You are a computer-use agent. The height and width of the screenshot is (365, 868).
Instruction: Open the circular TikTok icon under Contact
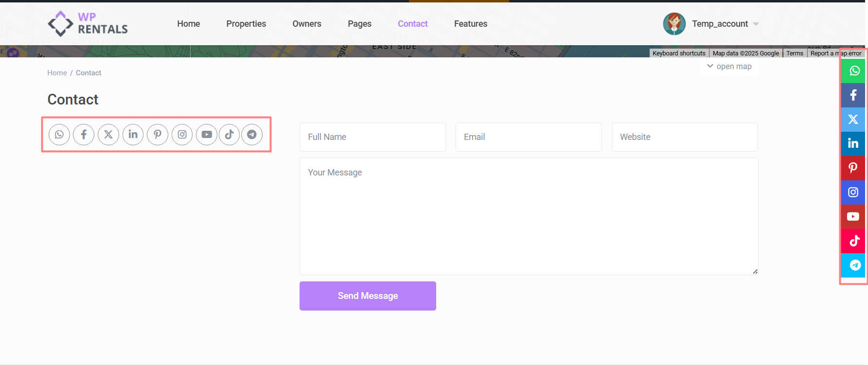point(229,135)
